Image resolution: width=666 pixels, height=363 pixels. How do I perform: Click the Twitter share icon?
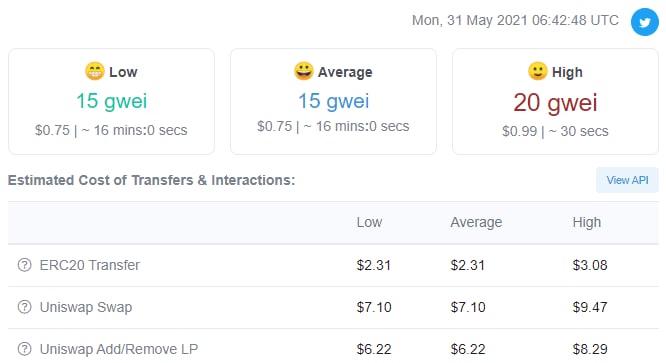(x=644, y=22)
